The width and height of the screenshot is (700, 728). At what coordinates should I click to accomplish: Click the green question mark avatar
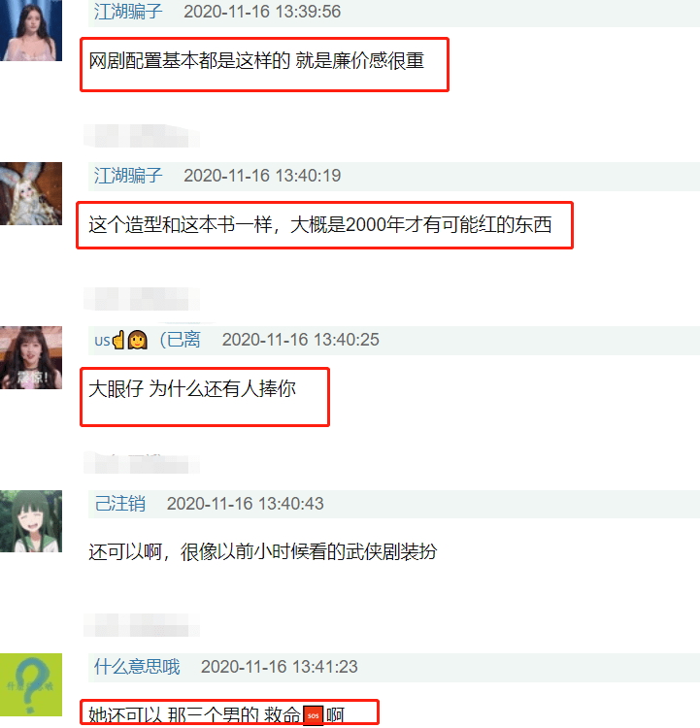(31, 685)
